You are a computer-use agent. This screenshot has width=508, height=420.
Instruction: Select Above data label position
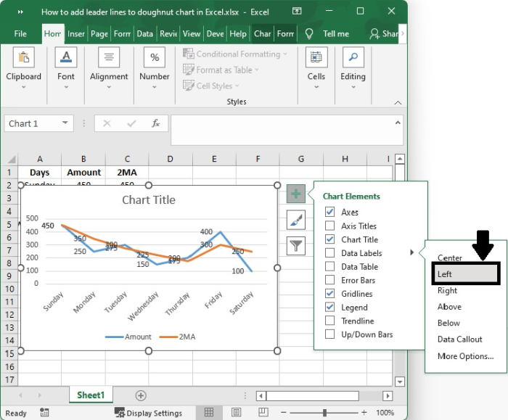tap(449, 307)
